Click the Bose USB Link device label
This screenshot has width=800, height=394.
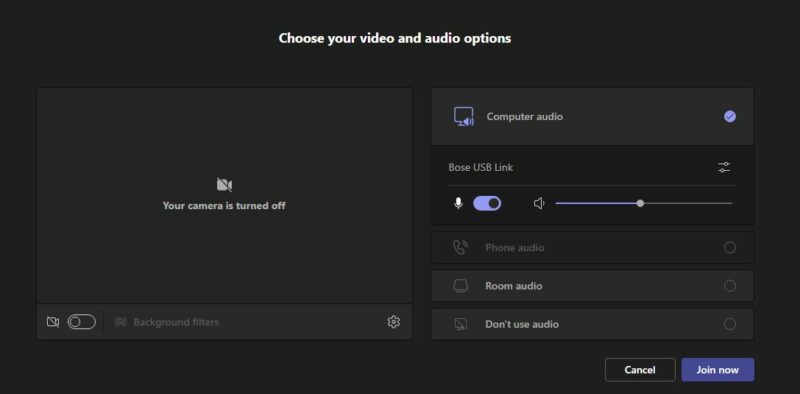click(481, 167)
